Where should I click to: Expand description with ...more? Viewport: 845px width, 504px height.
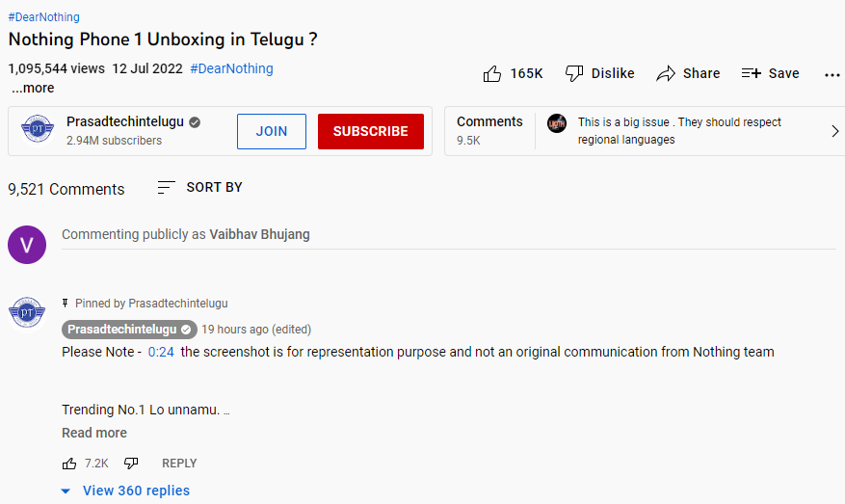[x=33, y=88]
